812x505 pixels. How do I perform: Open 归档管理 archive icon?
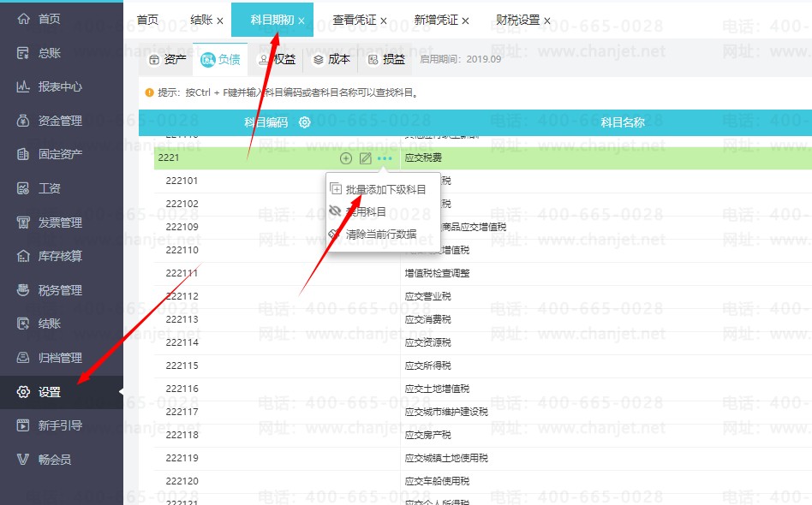[23, 358]
